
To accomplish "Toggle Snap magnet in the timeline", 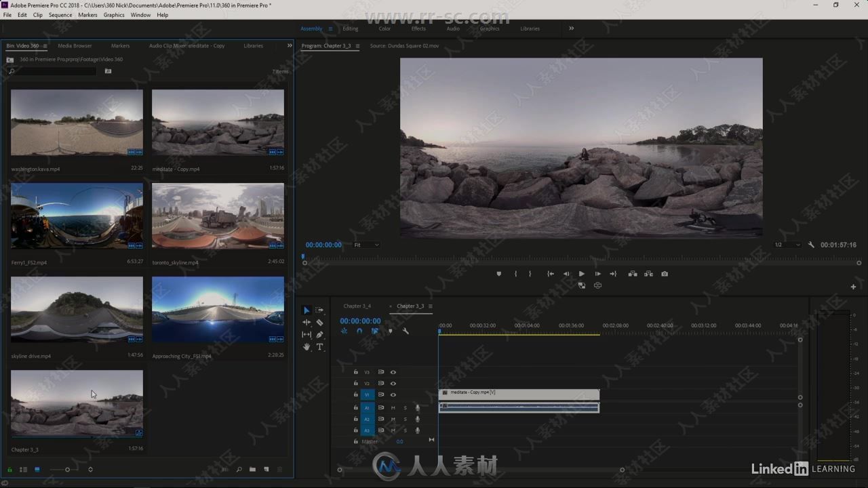I will coord(359,331).
